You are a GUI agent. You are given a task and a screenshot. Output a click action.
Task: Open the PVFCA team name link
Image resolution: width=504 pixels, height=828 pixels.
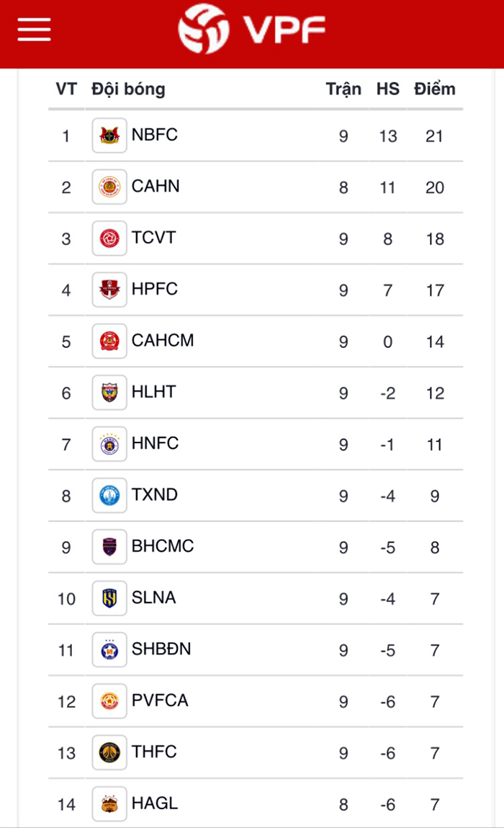click(160, 700)
